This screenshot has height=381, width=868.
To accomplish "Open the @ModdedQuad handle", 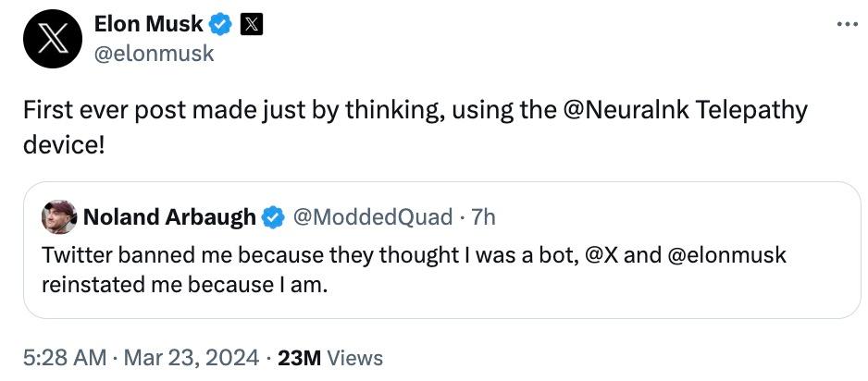I will coord(372,218).
